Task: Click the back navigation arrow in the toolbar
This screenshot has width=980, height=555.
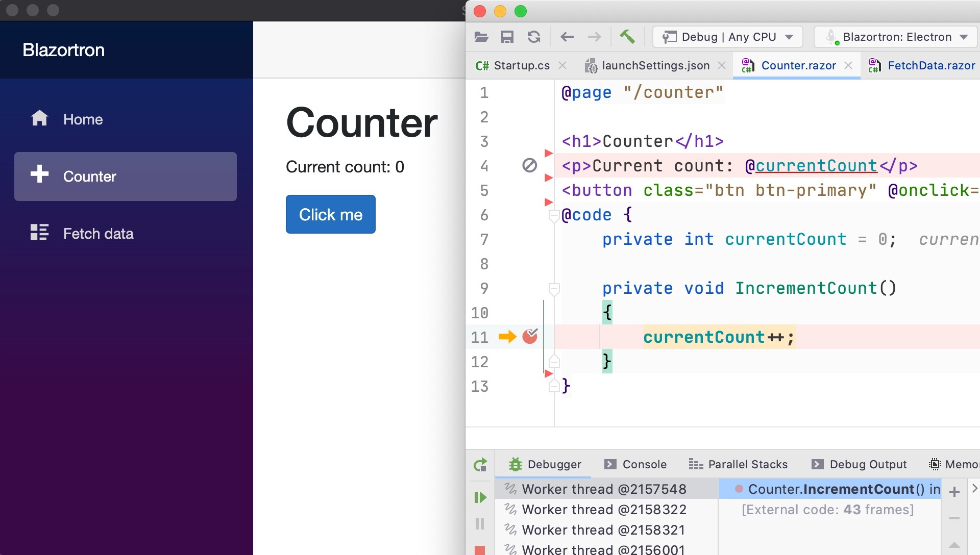Action: pos(567,37)
